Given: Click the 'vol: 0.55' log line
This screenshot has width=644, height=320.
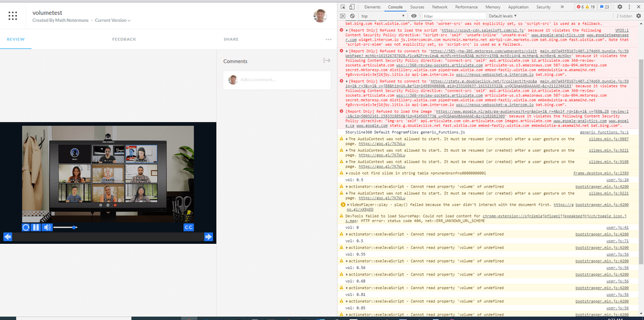Looking at the screenshot, I should tap(354, 254).
